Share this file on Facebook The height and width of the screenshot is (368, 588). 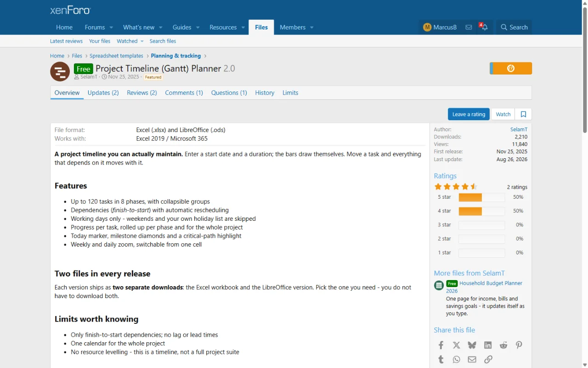(x=441, y=345)
